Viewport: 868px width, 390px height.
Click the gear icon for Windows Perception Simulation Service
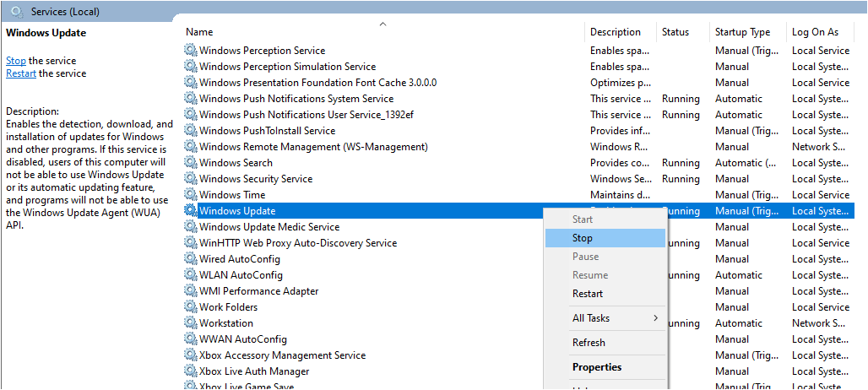191,67
